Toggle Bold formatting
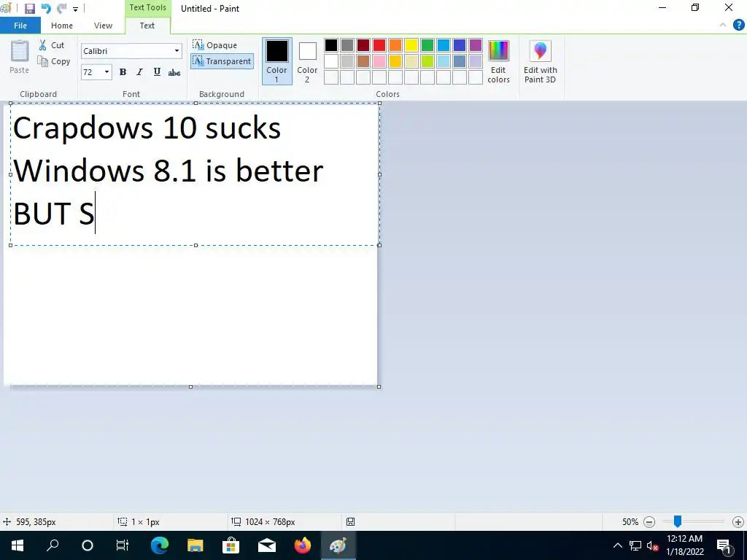 click(x=123, y=72)
